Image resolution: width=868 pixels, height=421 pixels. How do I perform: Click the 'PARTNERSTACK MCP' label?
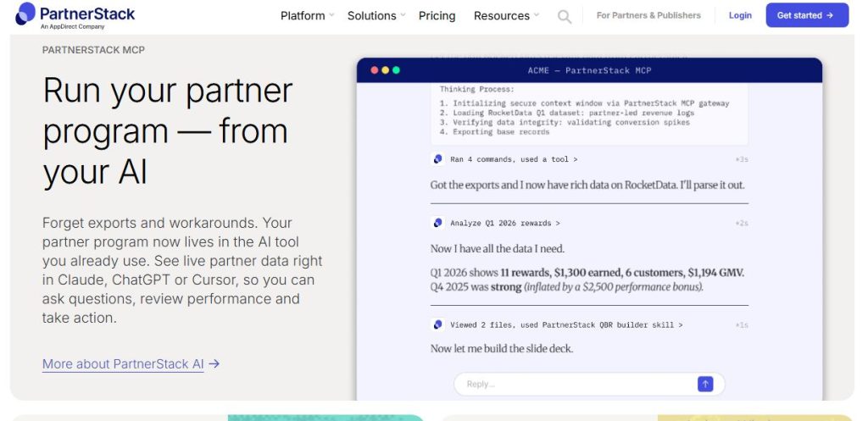coord(93,50)
